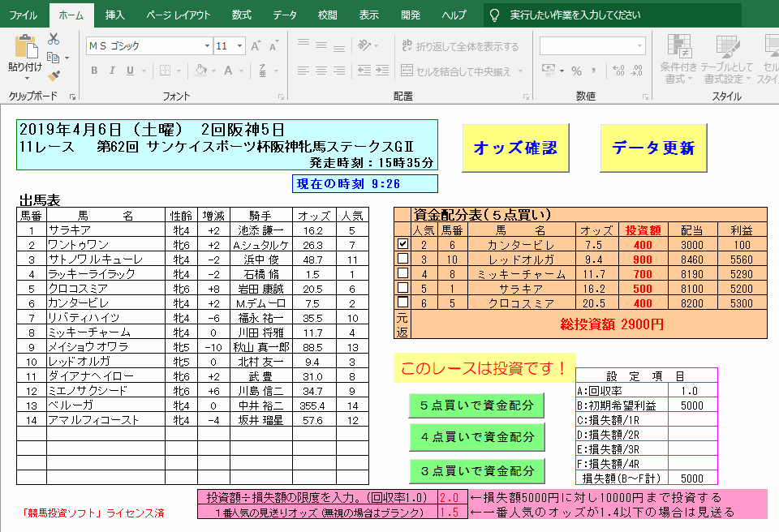The image size is (779, 532).
Task: Toggle Italic formatting
Action: coord(112,71)
